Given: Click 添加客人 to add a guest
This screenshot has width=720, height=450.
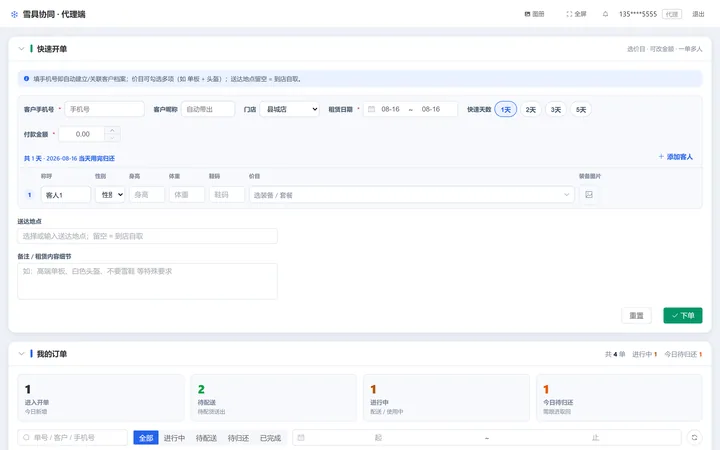Looking at the screenshot, I should click(x=675, y=157).
